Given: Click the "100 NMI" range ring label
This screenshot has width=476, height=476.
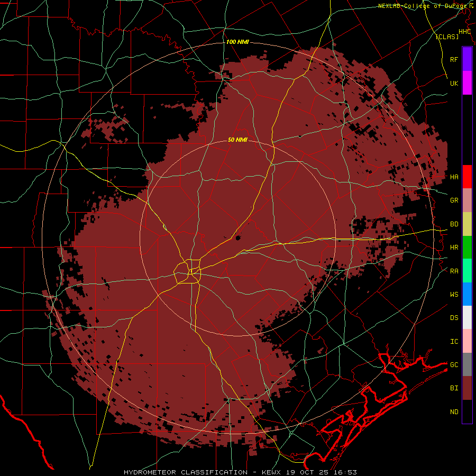Looking at the screenshot, I should 237,42.
